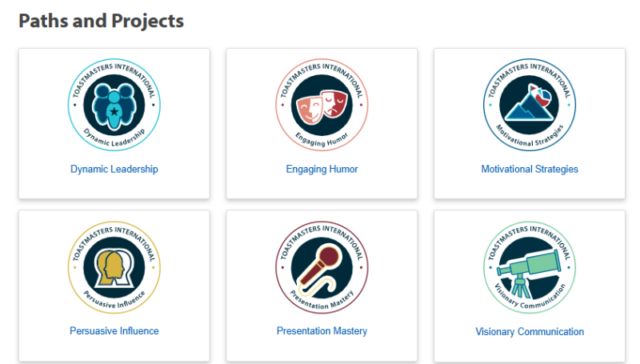Follow the Motivational Strategies text link

[530, 169]
